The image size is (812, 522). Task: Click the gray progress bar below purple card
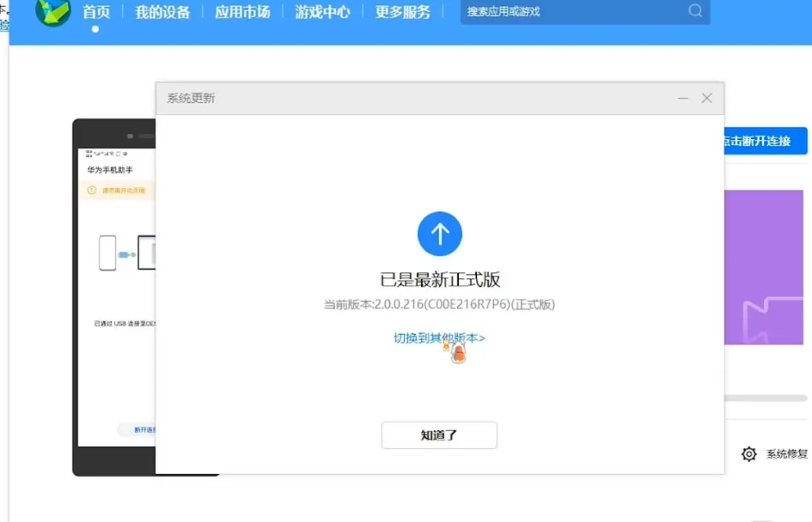[766, 398]
